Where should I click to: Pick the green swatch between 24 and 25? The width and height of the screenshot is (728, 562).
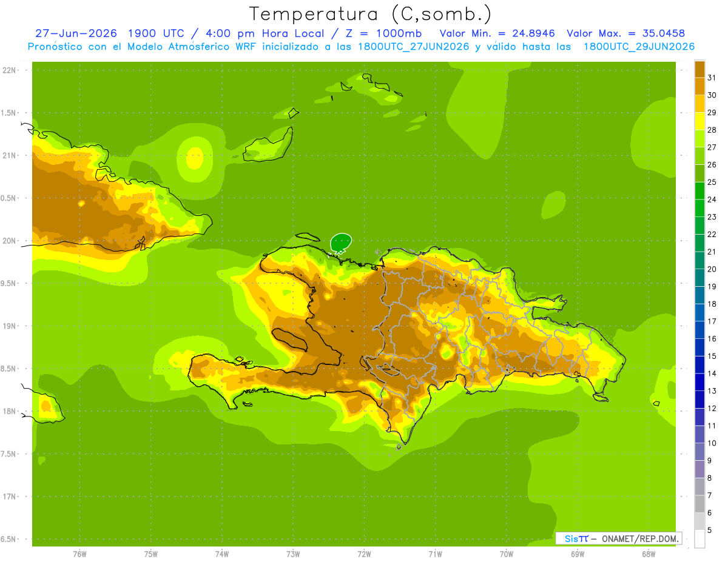[x=699, y=191]
